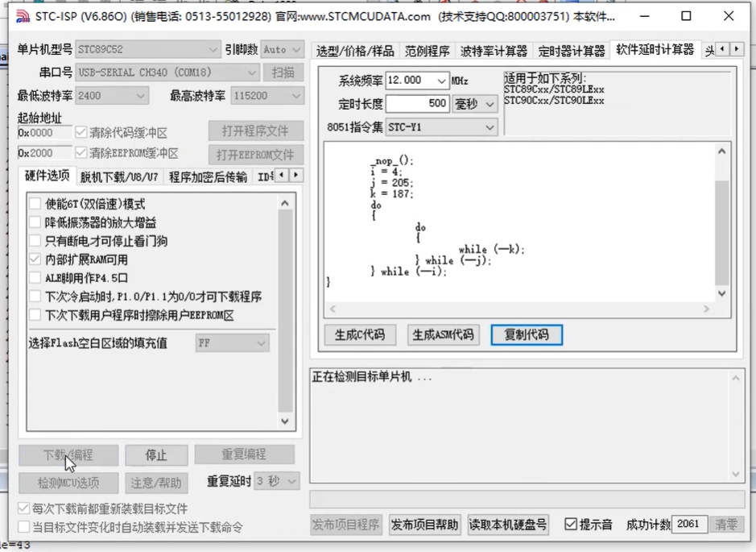Click 打开EEPROM文件 button

pyautogui.click(x=256, y=155)
